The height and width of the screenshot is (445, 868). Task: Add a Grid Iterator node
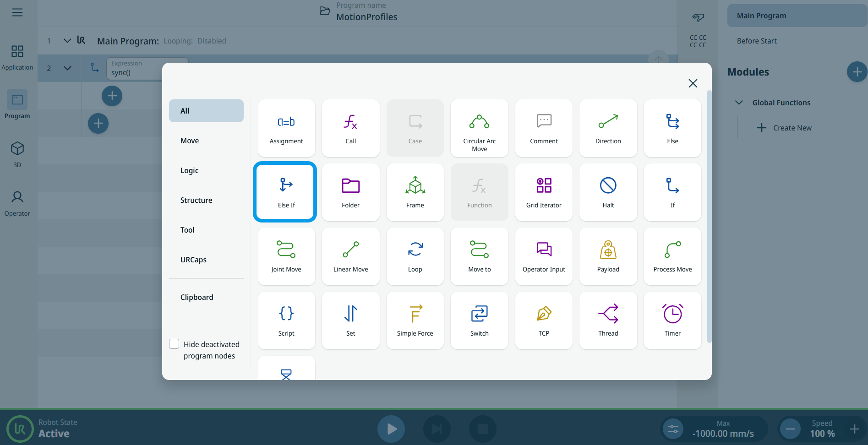click(544, 192)
